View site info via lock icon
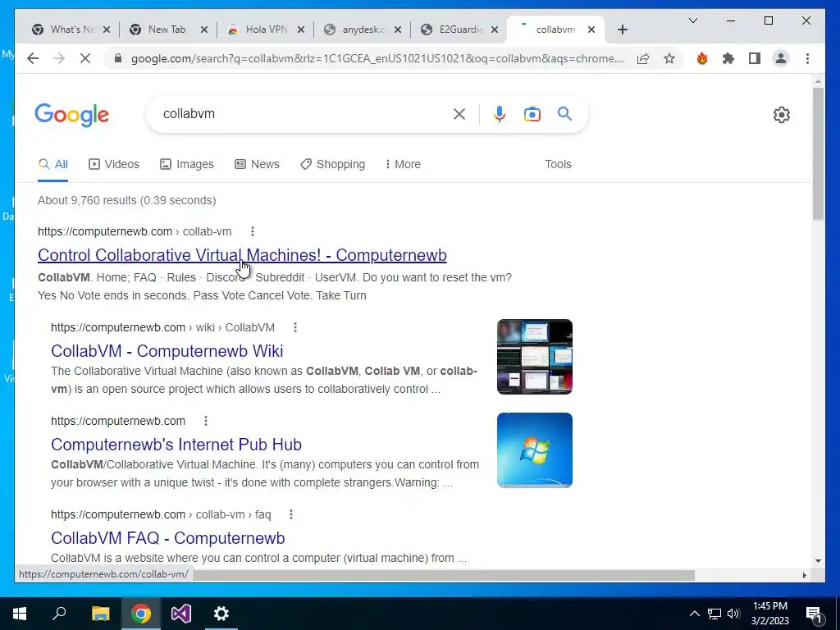Viewport: 840px width, 630px height. (118, 58)
